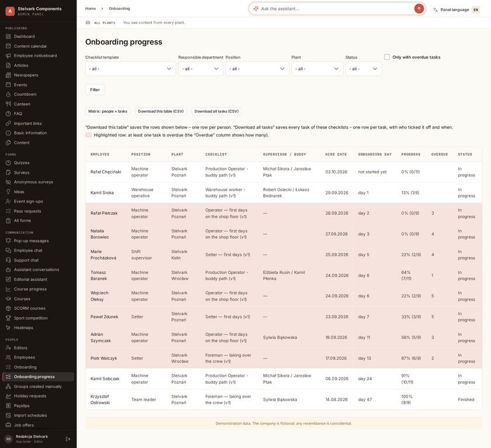491x448 pixels.
Task: Click Groups created manually menu item
Action: tap(39, 386)
